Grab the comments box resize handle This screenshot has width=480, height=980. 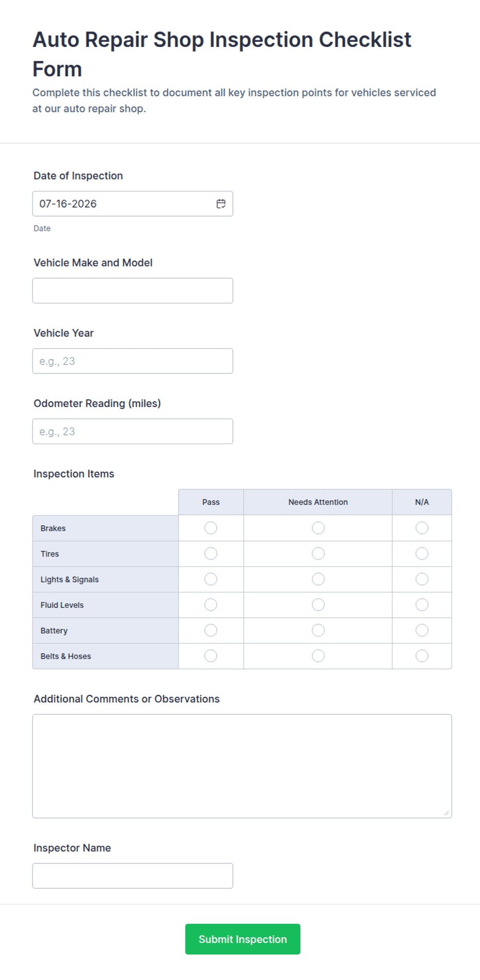click(446, 813)
